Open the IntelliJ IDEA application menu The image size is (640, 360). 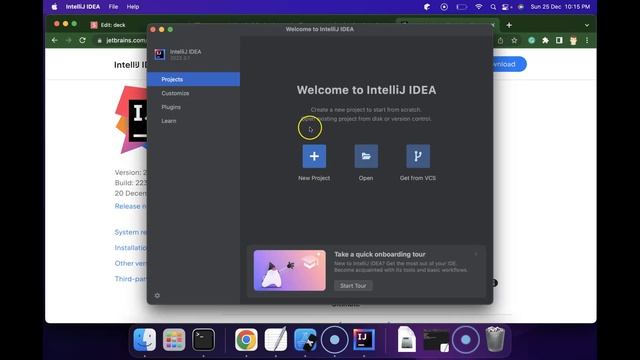pyautogui.click(x=83, y=7)
